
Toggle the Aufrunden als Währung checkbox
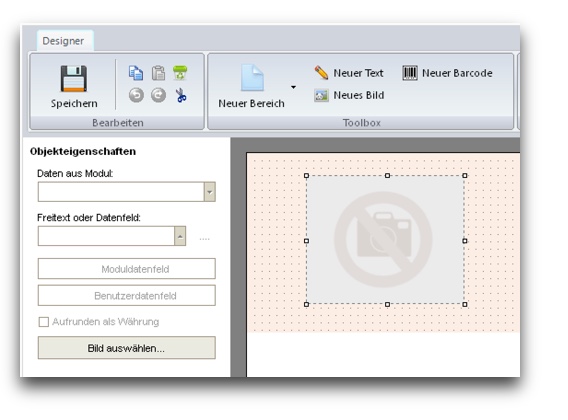click(x=44, y=322)
